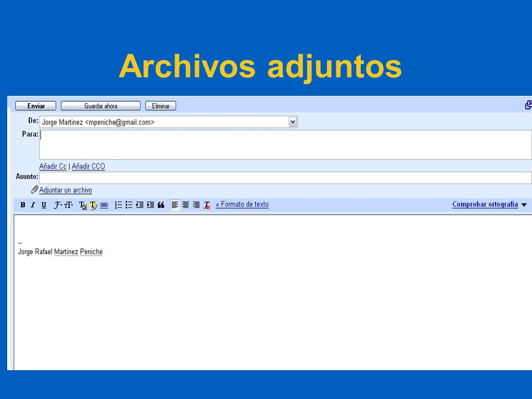Open the Añadir CCO link
The image size is (532, 399).
(88, 166)
